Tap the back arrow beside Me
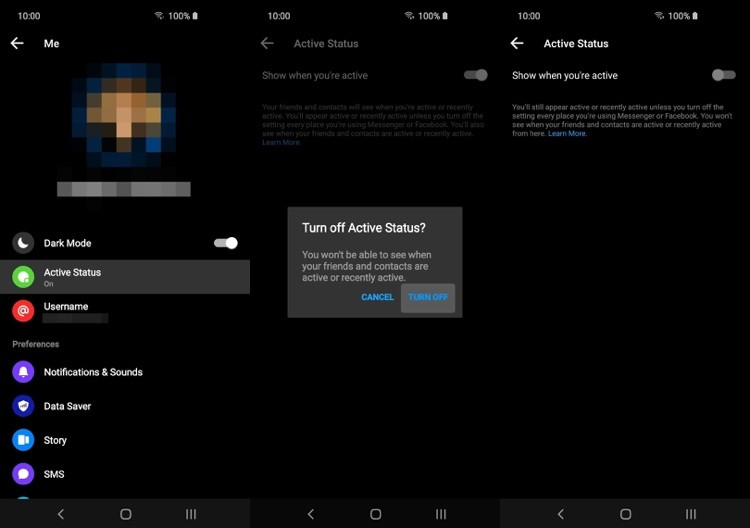This screenshot has height=528, width=750. pyautogui.click(x=17, y=44)
